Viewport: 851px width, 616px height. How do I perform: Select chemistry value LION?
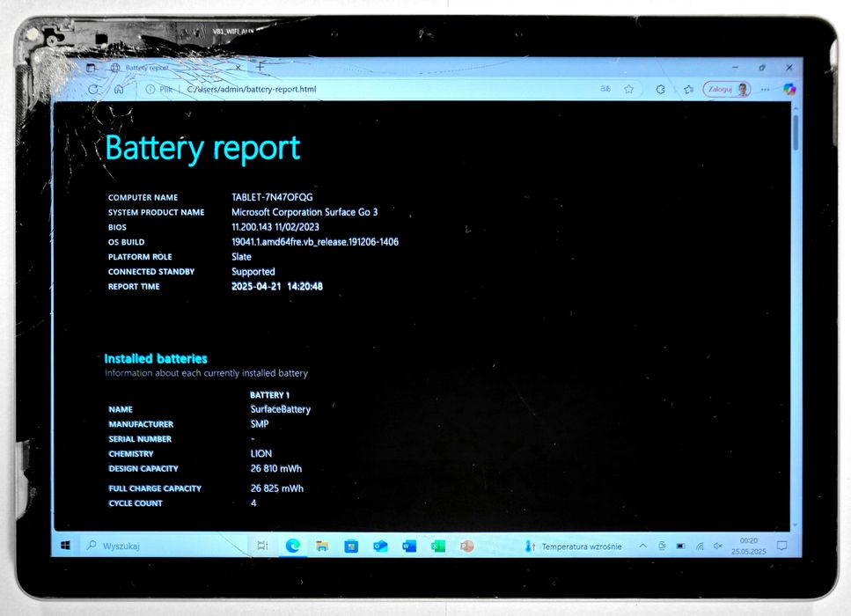coord(261,454)
